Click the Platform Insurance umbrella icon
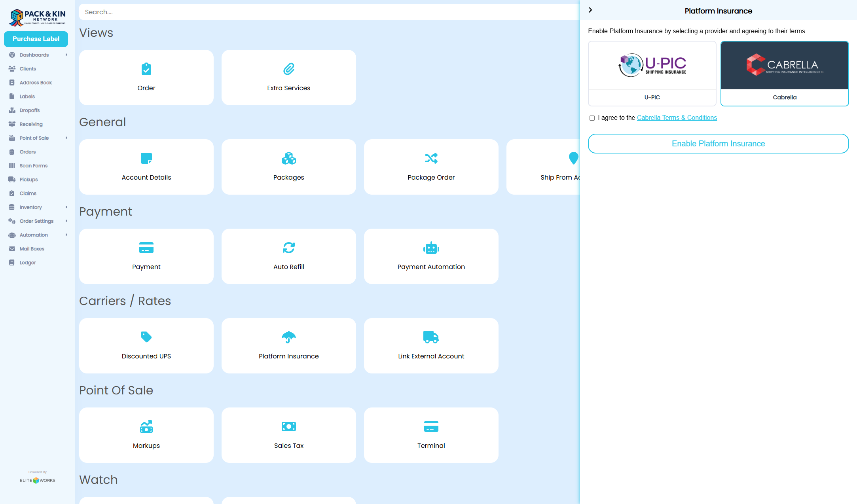857x504 pixels. [x=289, y=337]
